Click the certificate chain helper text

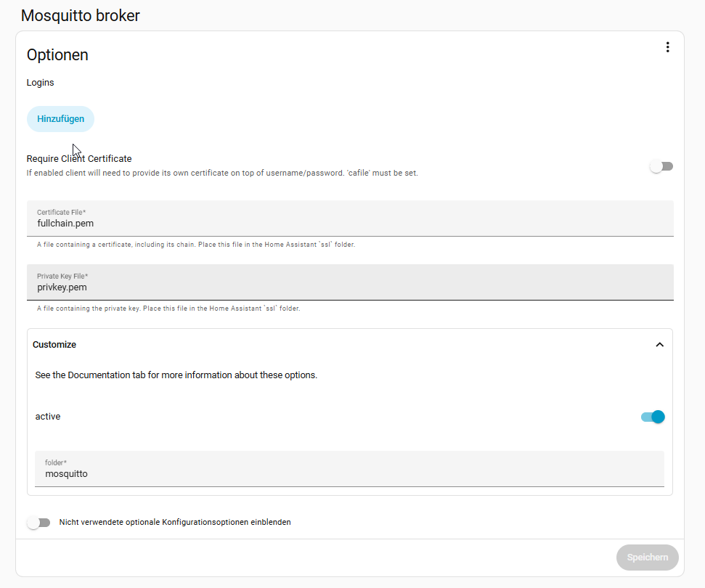click(196, 245)
